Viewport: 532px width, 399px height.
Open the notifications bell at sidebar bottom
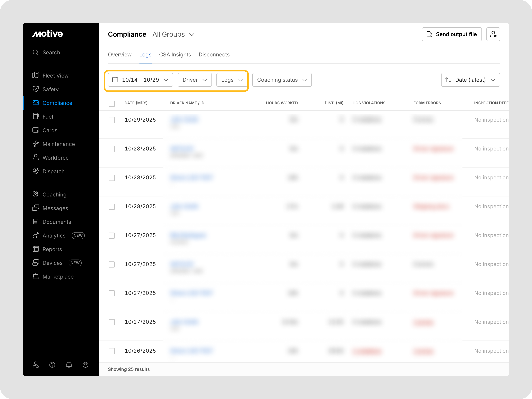tap(69, 365)
